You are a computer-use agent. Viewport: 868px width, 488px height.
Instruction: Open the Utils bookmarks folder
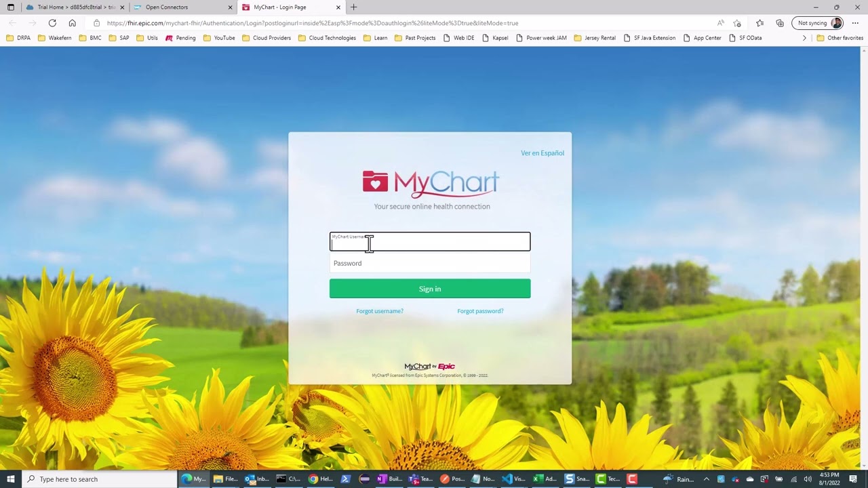tap(147, 38)
